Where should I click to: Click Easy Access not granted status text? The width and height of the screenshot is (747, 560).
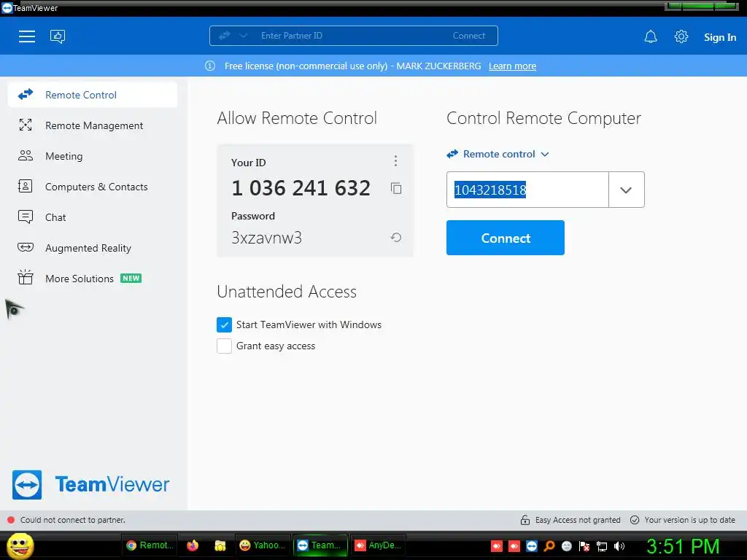(578, 520)
